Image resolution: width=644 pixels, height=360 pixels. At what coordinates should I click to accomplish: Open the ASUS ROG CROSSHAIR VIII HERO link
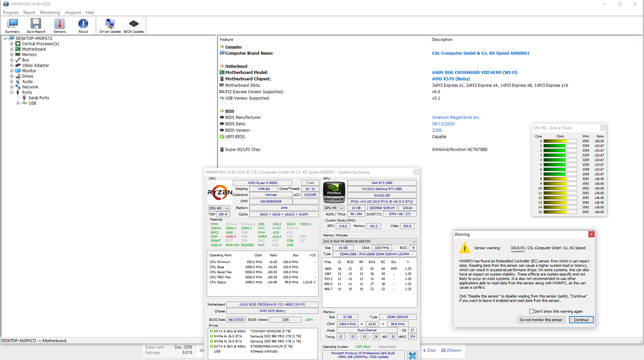pyautogui.click(x=475, y=73)
